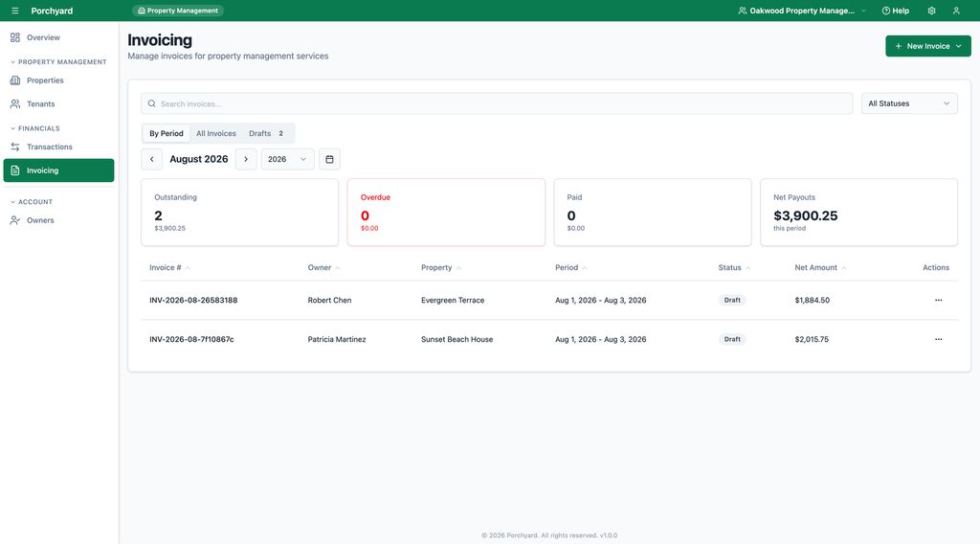Expand the New Invoice button menu
This screenshot has height=544, width=980.
(928, 46)
